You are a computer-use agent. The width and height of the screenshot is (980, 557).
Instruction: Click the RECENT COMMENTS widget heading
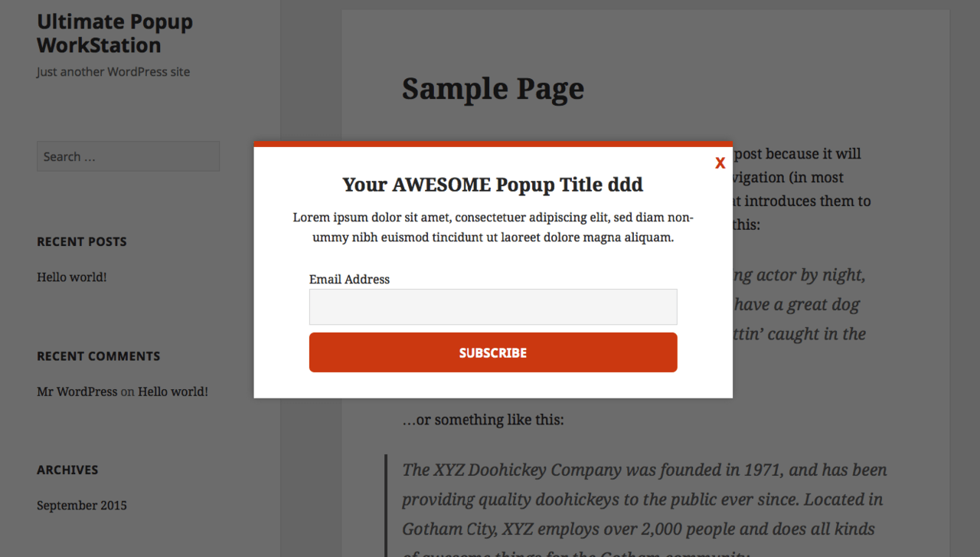pos(99,356)
